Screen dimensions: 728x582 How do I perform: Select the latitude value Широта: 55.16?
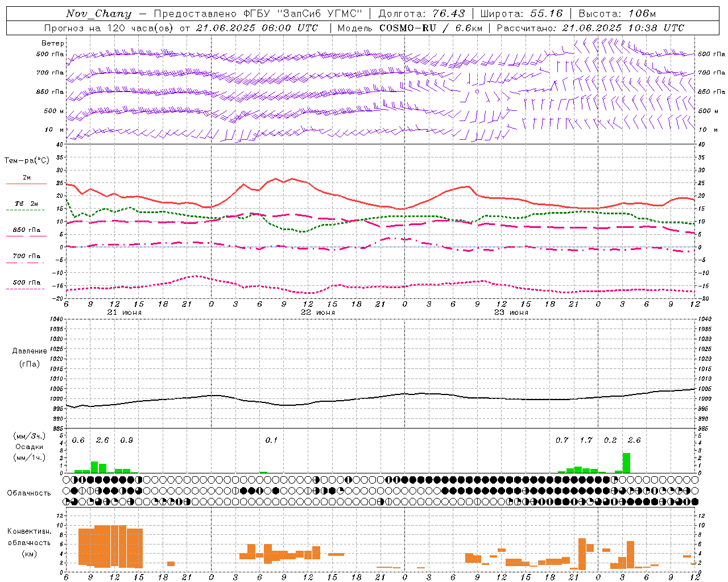(x=522, y=14)
